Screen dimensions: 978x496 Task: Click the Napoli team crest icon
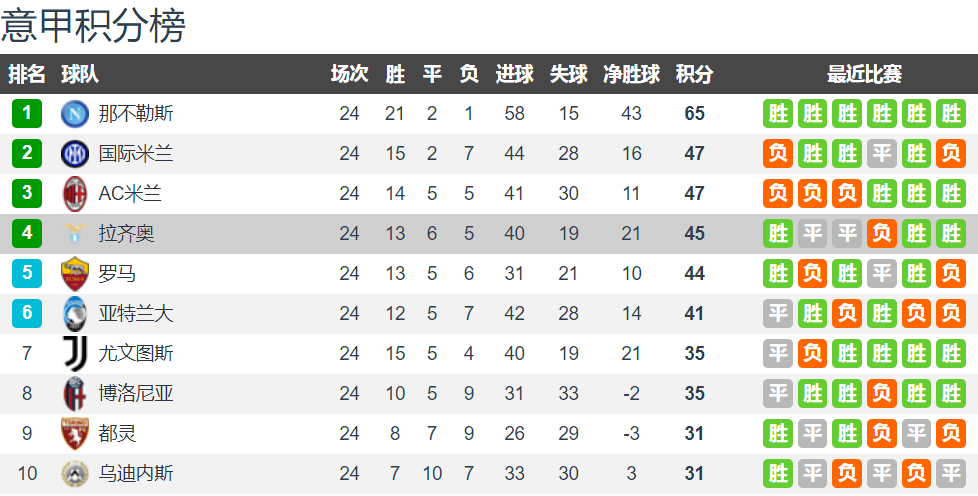[75, 114]
